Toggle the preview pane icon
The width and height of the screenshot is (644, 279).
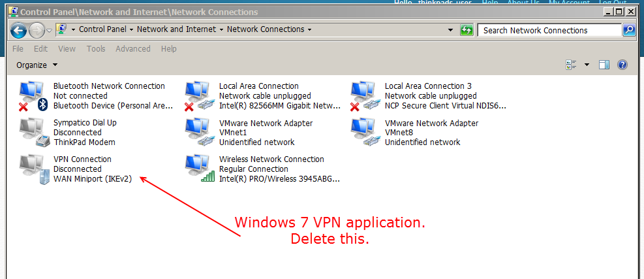[604, 65]
